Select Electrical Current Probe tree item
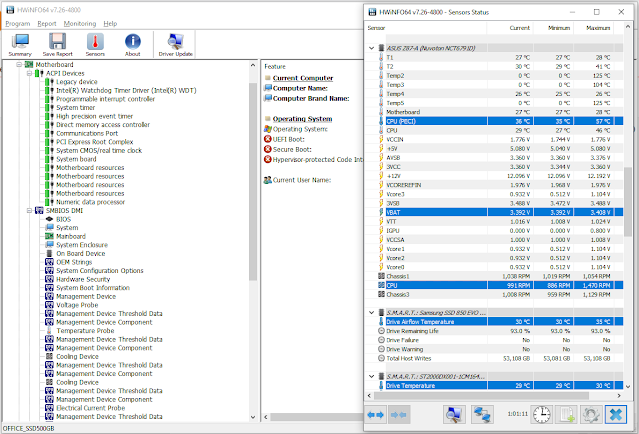This screenshot has height=434, width=639. click(x=90, y=408)
